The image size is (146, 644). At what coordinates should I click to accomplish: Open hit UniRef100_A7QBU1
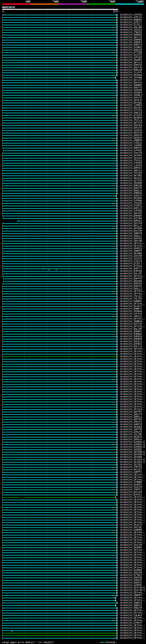click(131, 47)
